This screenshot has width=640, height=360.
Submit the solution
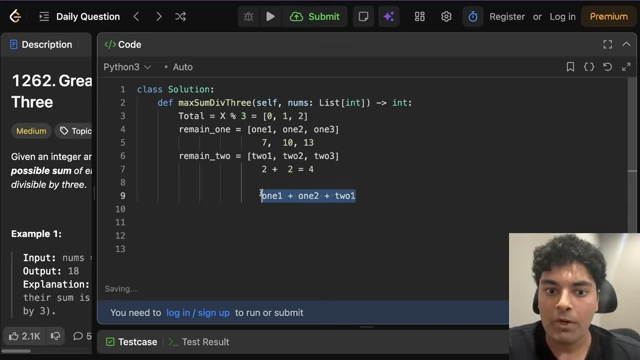click(x=315, y=17)
